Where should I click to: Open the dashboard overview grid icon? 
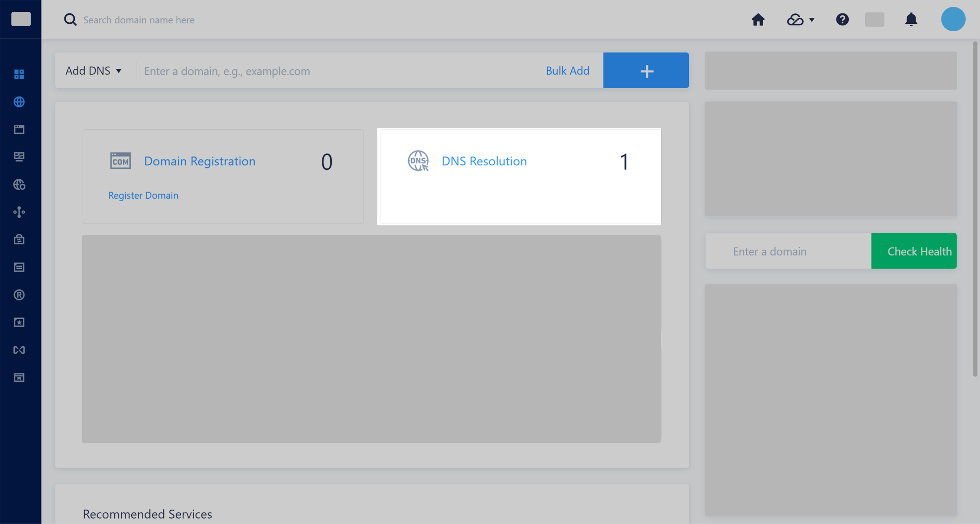(x=19, y=74)
